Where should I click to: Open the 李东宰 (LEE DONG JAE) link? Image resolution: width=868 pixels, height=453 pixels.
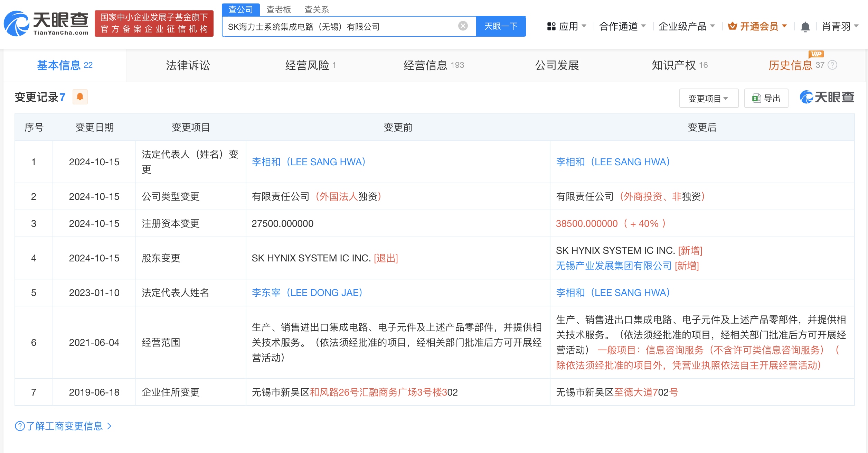point(307,293)
